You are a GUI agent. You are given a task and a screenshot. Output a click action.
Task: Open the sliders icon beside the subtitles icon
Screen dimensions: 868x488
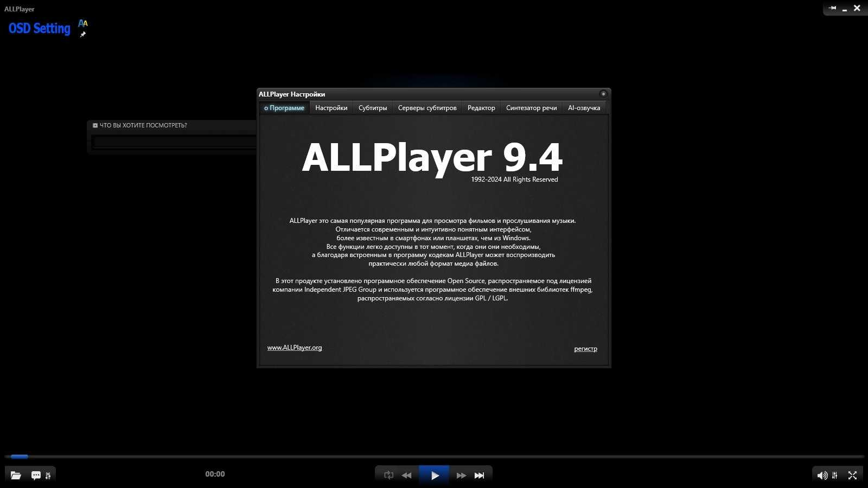48,476
